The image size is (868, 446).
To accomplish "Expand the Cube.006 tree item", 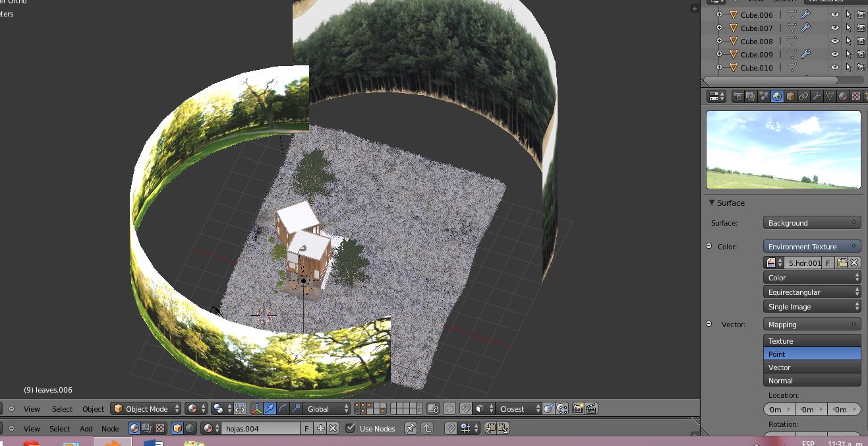I will [x=719, y=15].
